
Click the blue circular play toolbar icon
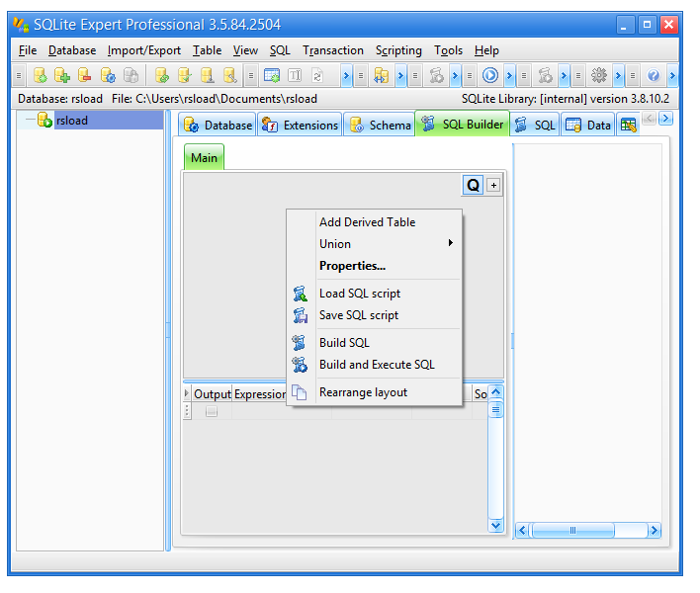(490, 75)
